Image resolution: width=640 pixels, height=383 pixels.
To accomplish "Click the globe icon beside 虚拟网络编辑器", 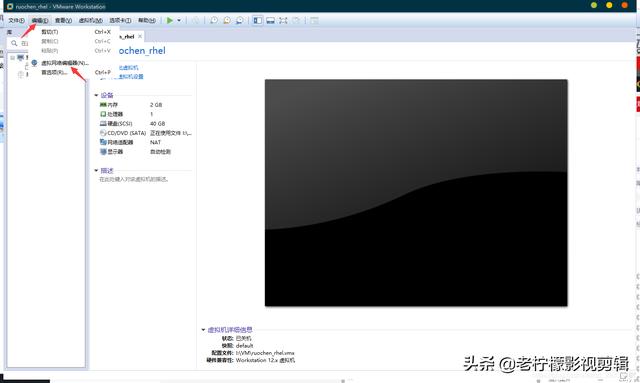I will point(34,63).
